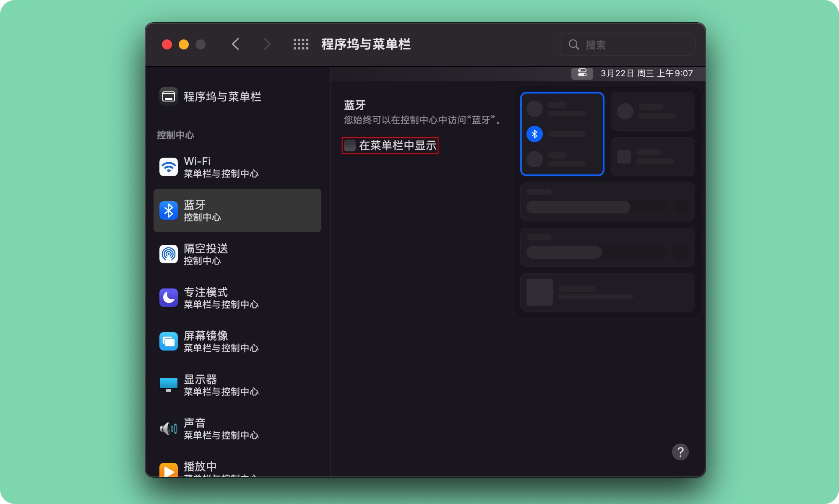This screenshot has height=504, width=839.
Task: Click the date and time 3月22日 周三 上午9:07
Action: tap(646, 73)
